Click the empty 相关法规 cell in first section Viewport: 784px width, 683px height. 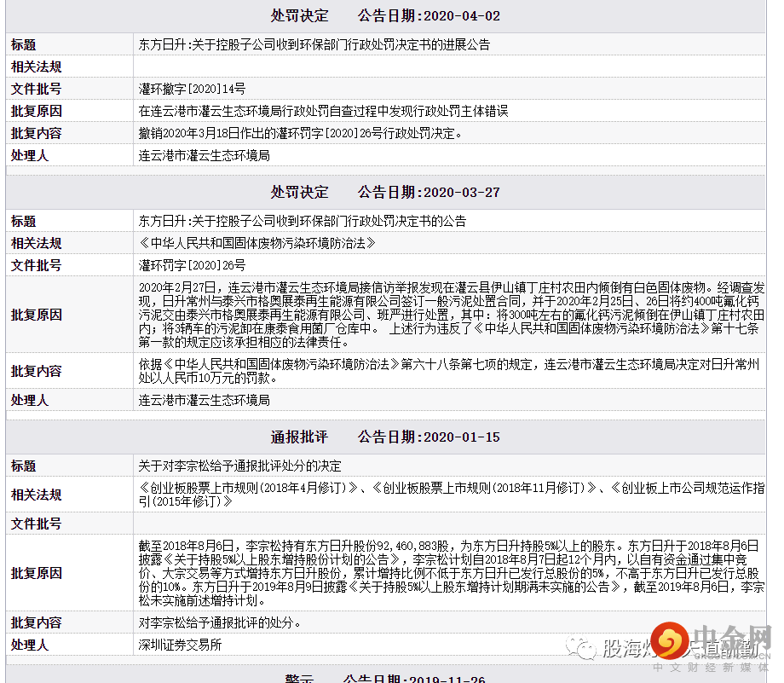452,67
